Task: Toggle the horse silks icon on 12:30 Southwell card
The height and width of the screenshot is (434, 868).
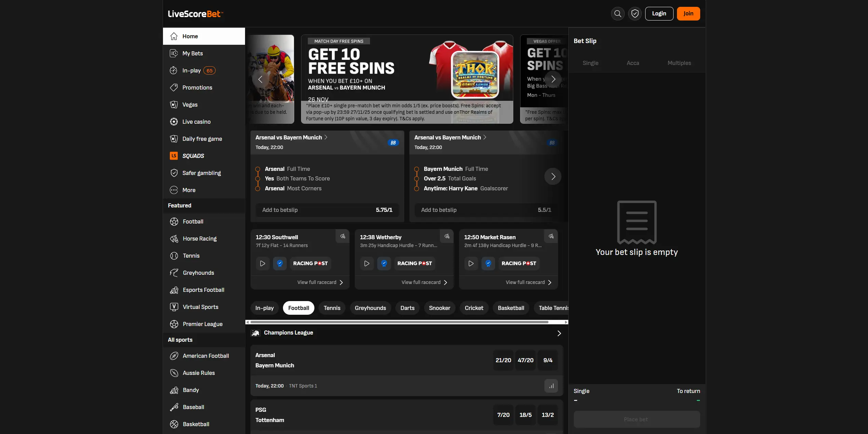Action: pyautogui.click(x=342, y=236)
